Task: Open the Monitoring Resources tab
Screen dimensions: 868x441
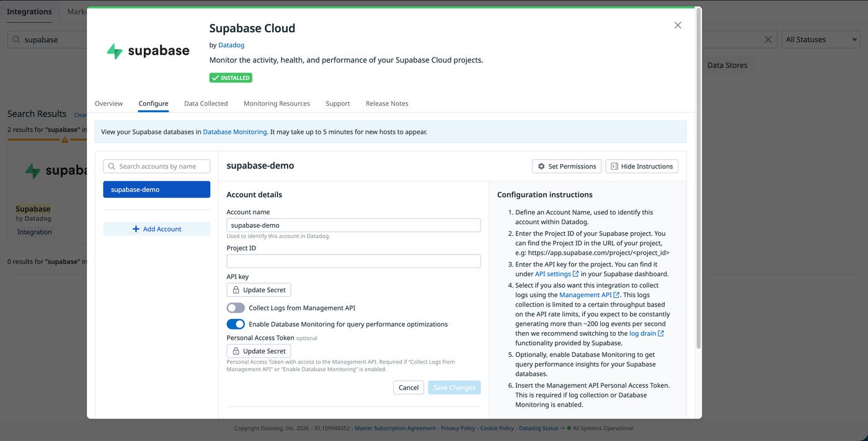Action: coord(277,103)
